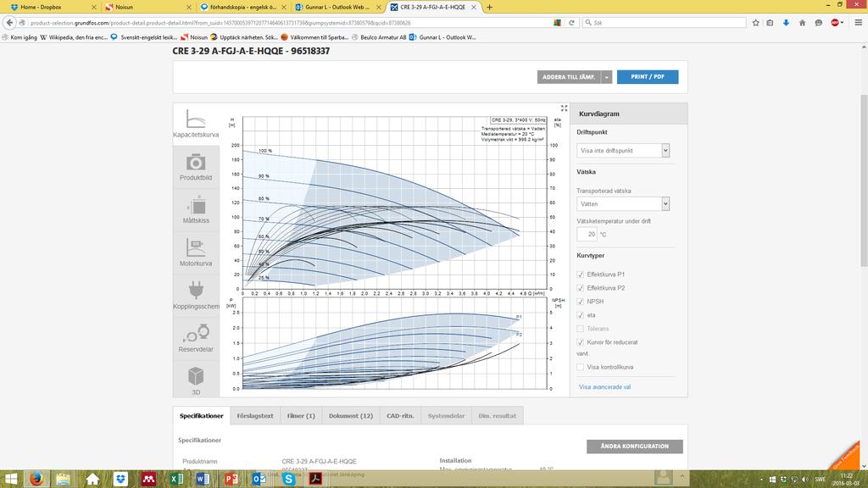Uncheck the NPSH curve checkbox
Image resolution: width=868 pixels, height=488 pixels.
tap(580, 302)
